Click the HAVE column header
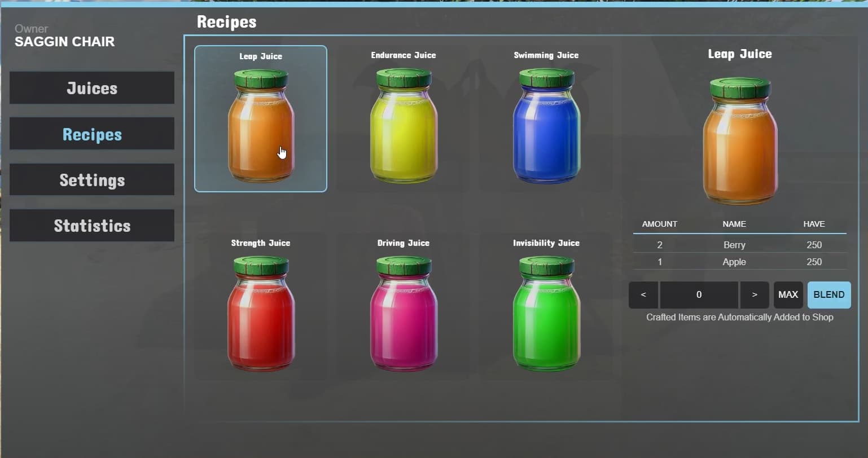Image resolution: width=868 pixels, height=458 pixels. pyautogui.click(x=814, y=224)
